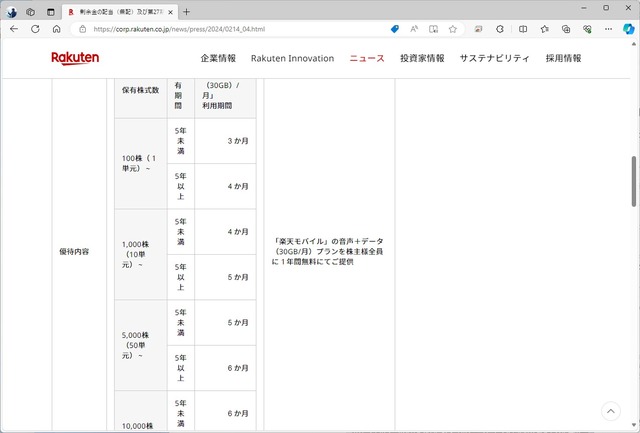
Task: Select the 利用期間 header text
Action: pyautogui.click(x=217, y=106)
